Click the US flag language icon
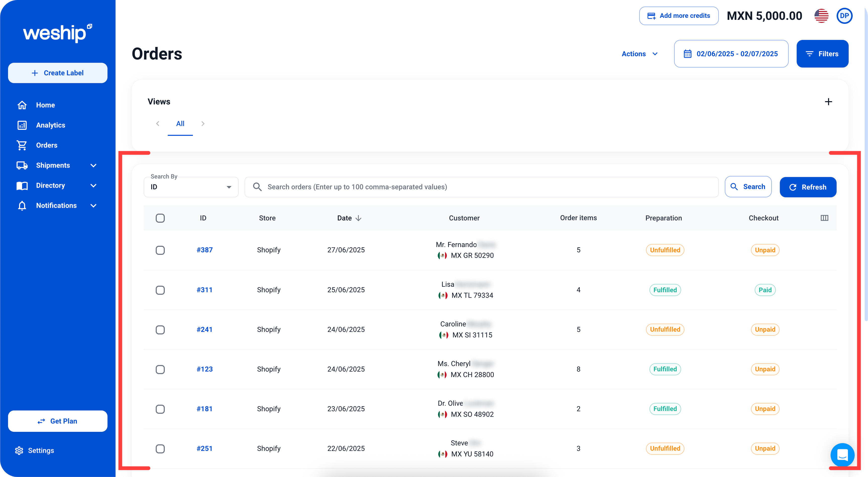868x477 pixels. [821, 16]
